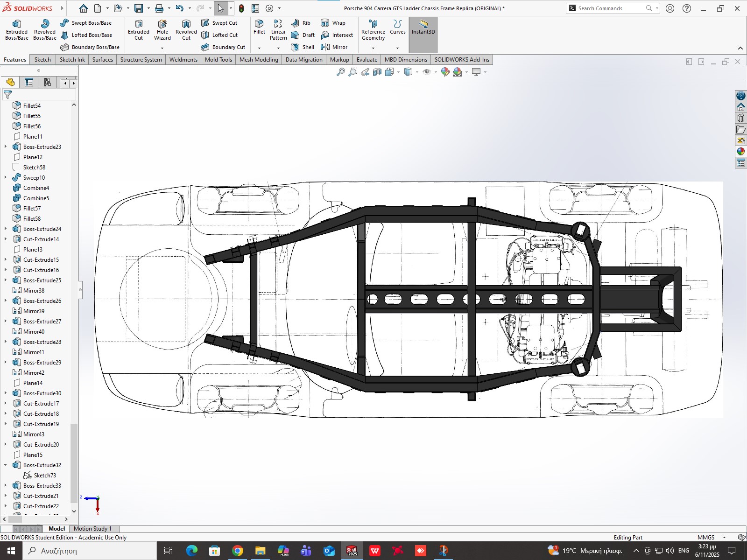747x560 pixels.
Task: Toggle Instant3D mode
Action: click(x=423, y=27)
